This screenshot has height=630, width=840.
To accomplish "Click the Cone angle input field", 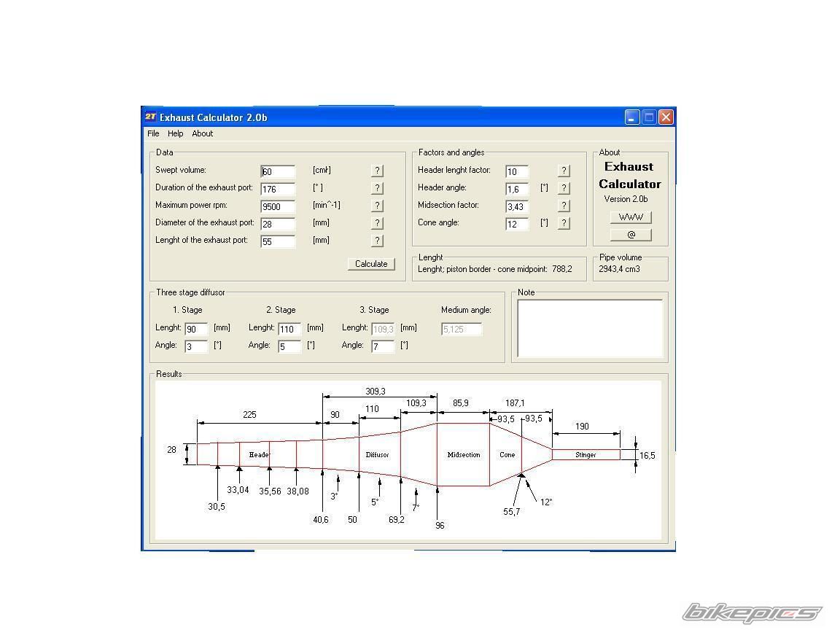I will [x=517, y=224].
